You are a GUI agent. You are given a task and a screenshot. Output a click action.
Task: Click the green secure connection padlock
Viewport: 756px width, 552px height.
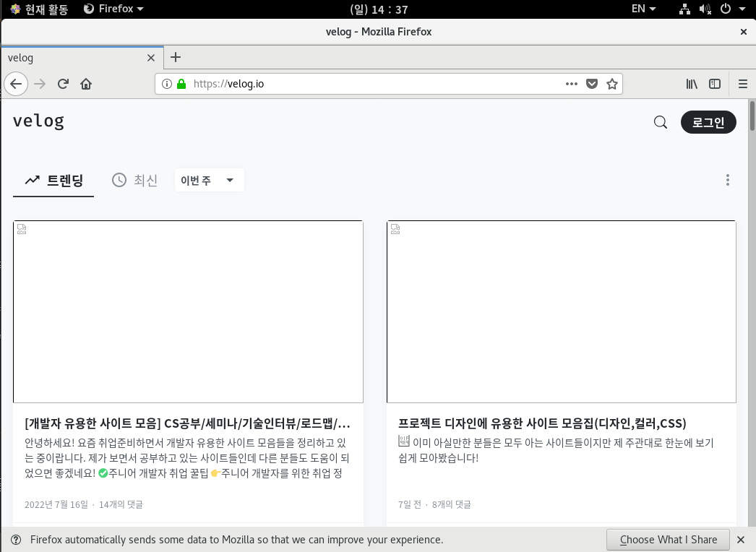pyautogui.click(x=181, y=84)
